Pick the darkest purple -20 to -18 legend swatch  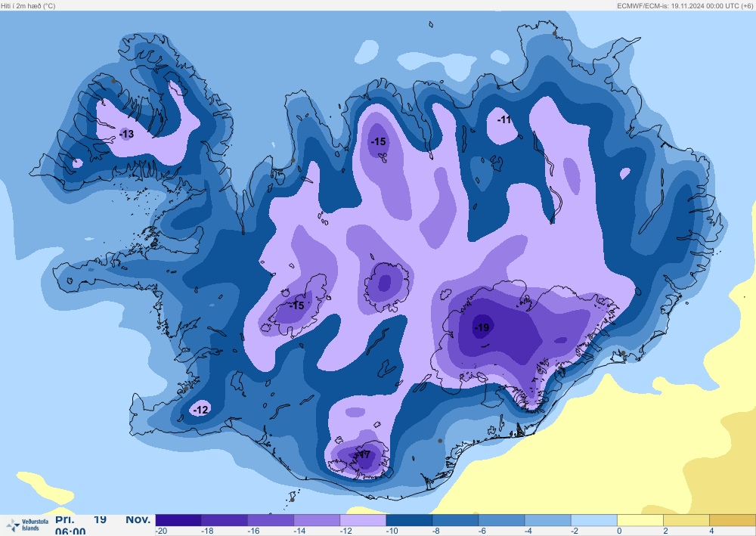tap(178, 520)
